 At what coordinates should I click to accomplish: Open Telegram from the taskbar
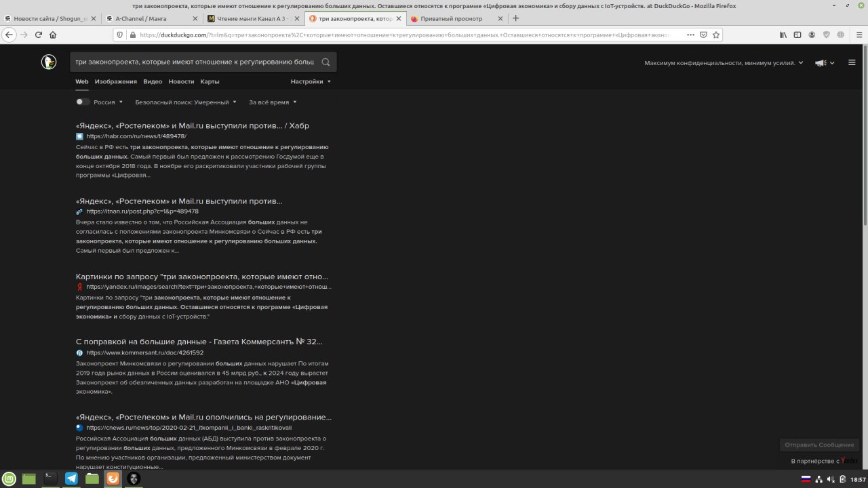71,479
